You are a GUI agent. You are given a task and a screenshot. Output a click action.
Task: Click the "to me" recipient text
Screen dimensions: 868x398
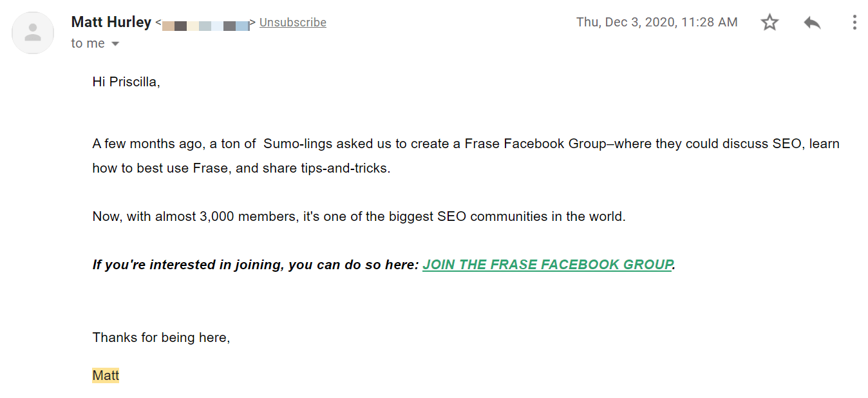pyautogui.click(x=88, y=44)
